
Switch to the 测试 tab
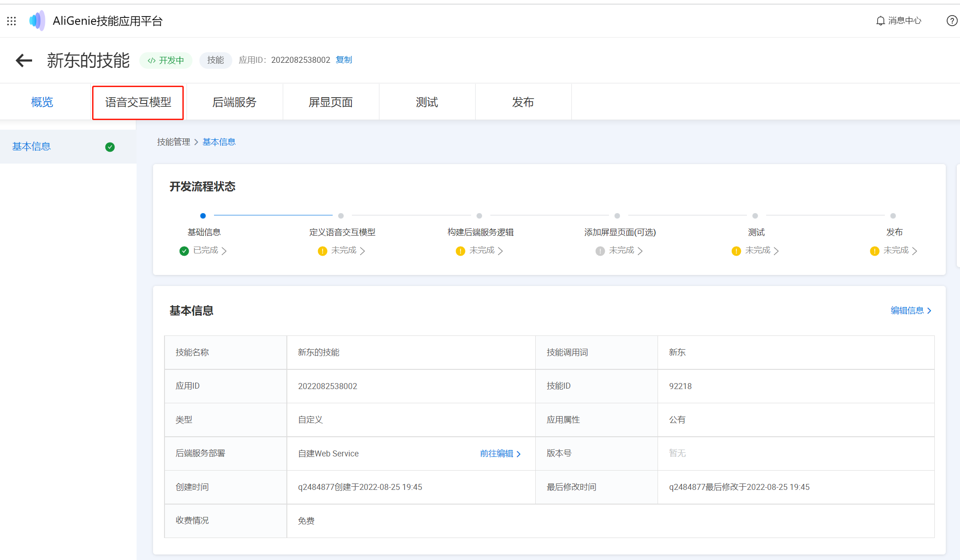tap(427, 102)
